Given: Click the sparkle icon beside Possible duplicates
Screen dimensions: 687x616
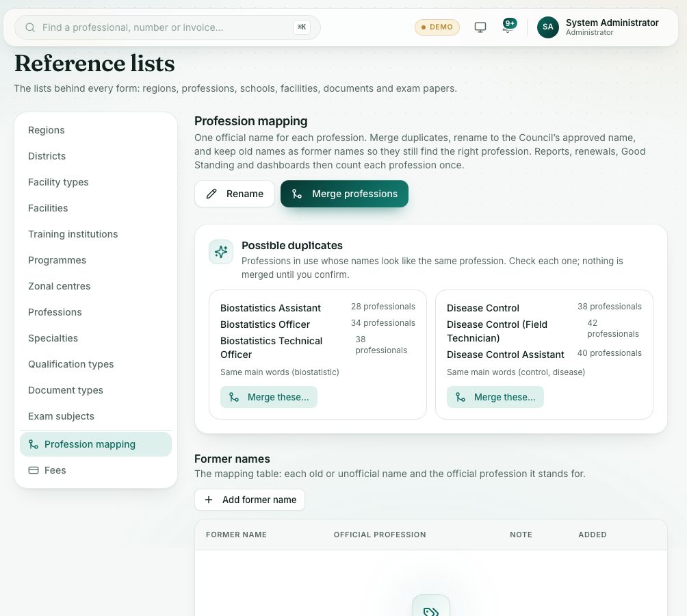Looking at the screenshot, I should point(221,252).
